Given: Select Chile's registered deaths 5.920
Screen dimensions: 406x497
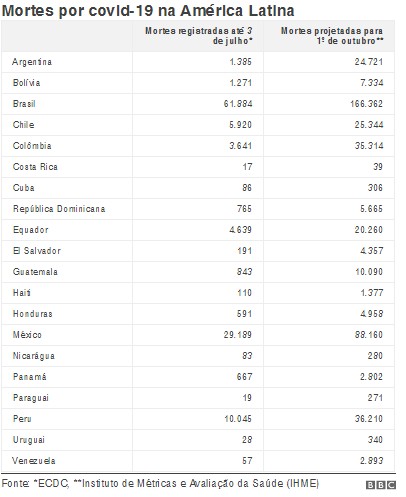Looking at the screenshot, I should (240, 125).
